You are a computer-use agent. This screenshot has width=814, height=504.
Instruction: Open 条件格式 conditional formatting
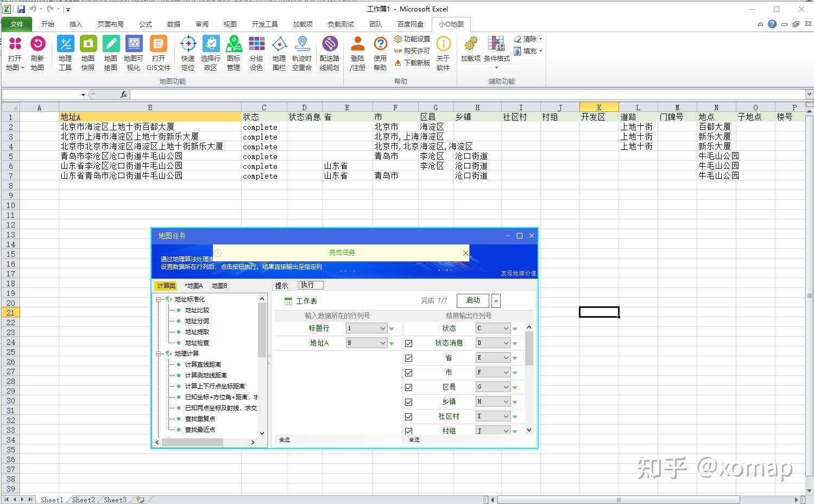pyautogui.click(x=496, y=53)
